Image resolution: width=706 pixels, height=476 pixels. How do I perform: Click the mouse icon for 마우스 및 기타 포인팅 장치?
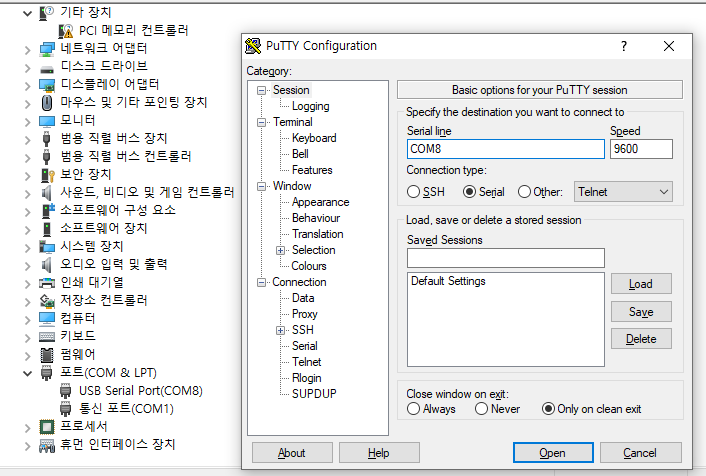pos(47,103)
